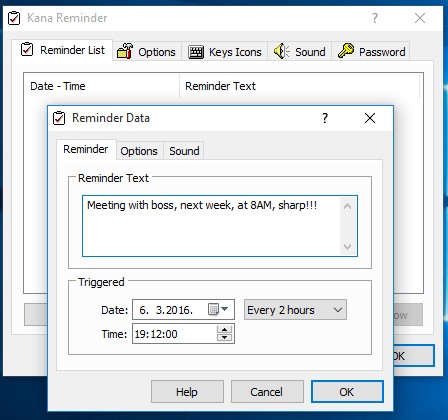
Task: Click the Reminder Data title bar icon
Action: click(x=59, y=118)
